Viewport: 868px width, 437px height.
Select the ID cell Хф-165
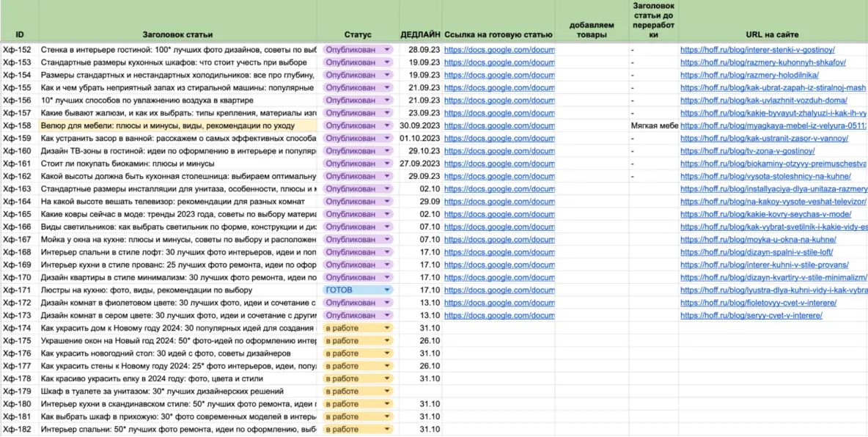pyautogui.click(x=18, y=214)
